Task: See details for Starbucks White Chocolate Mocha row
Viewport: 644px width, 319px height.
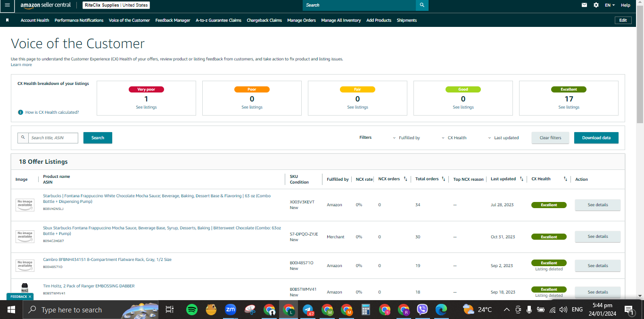Action: (x=597, y=205)
